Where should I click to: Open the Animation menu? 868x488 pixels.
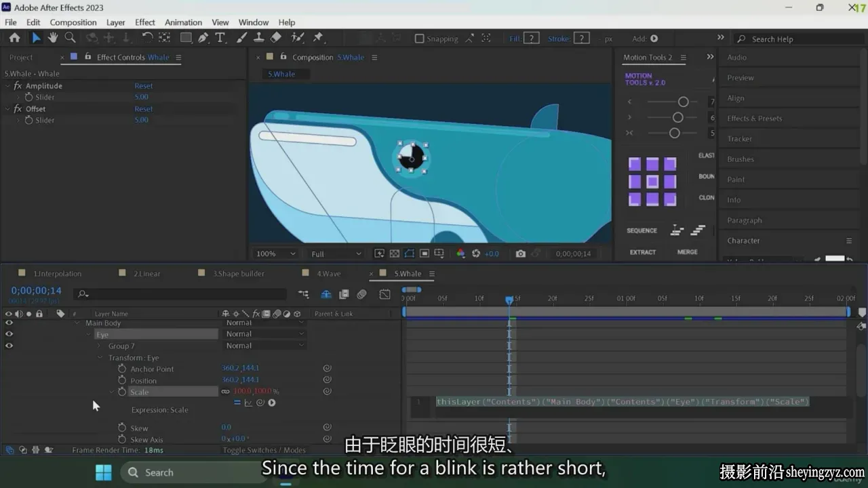183,22
